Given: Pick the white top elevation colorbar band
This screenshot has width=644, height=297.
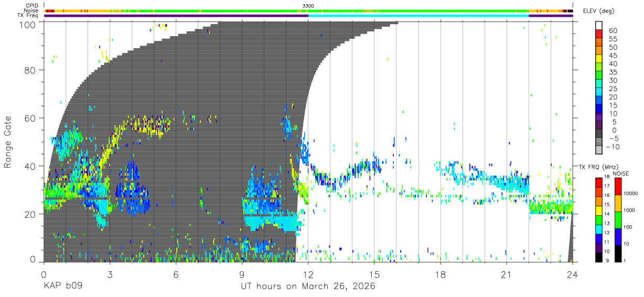Looking at the screenshot, I should (x=599, y=26).
